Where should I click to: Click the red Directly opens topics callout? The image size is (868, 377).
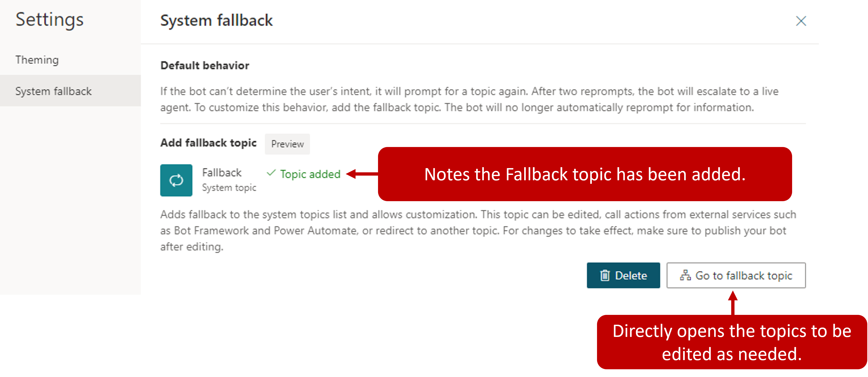[732, 342]
